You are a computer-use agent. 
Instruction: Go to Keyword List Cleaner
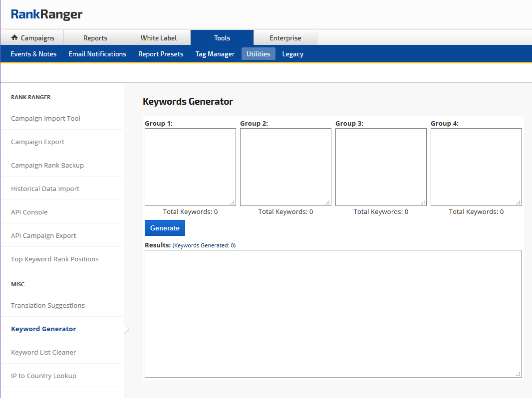pyautogui.click(x=43, y=352)
